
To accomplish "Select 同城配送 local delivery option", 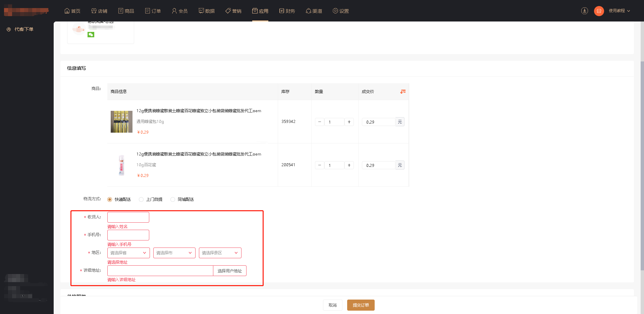I will 173,199.
